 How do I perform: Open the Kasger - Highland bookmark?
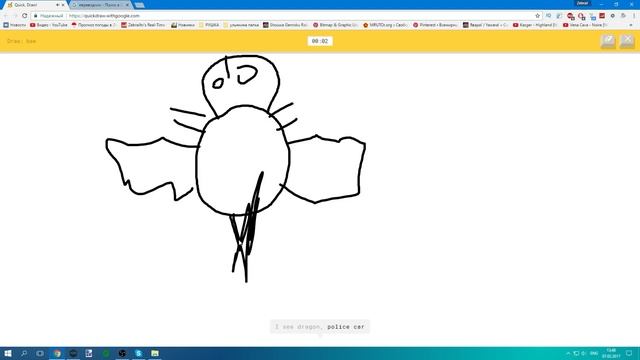(536, 25)
